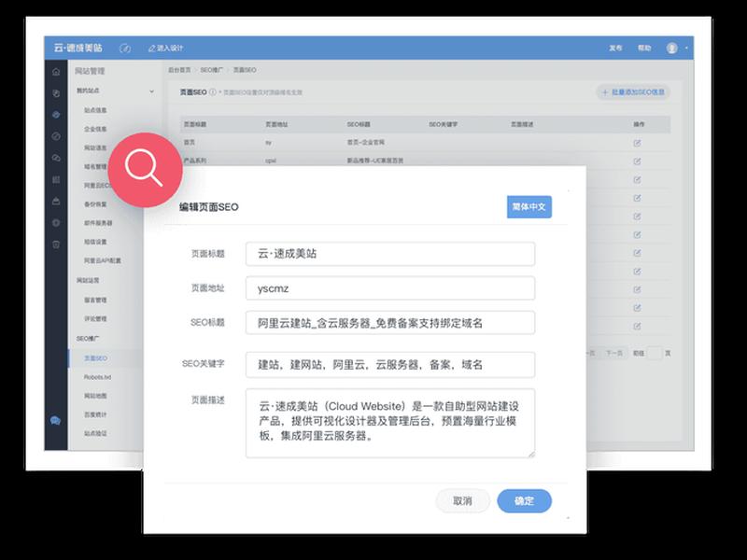Open the home icon in the dark rail
747x560 pixels.
coord(56,72)
